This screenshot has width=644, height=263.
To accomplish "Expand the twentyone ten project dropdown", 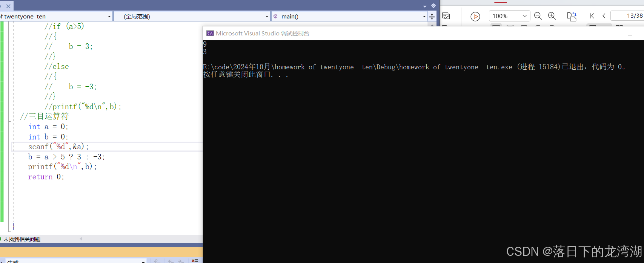I will click(x=109, y=16).
